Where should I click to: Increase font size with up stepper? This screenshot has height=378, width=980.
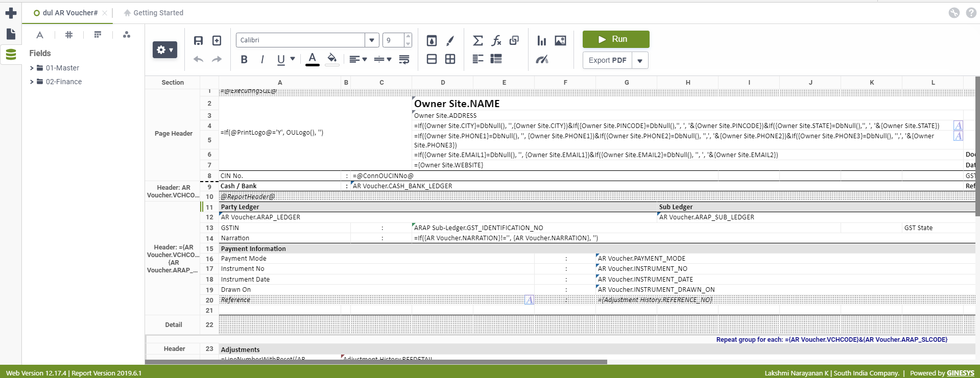408,36
